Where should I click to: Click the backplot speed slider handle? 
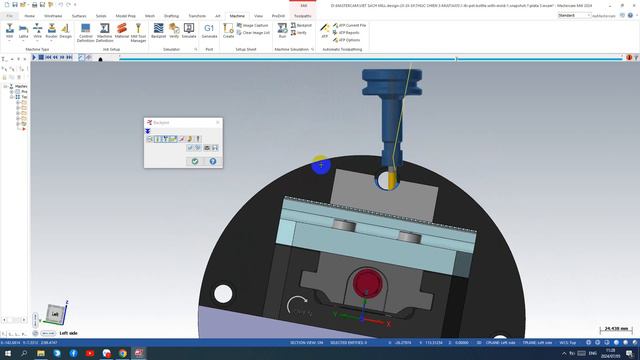click(100, 59)
